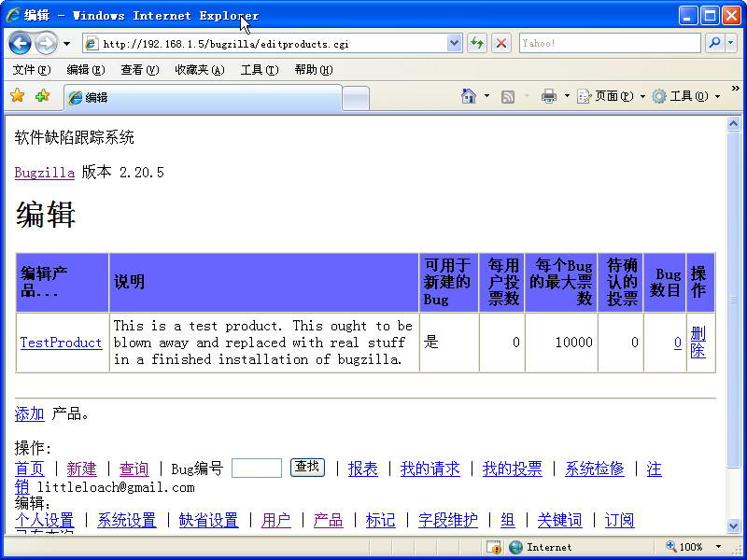This screenshot has width=747, height=560.
Task: Open the Home icon dropdown arrow
Action: (x=486, y=96)
